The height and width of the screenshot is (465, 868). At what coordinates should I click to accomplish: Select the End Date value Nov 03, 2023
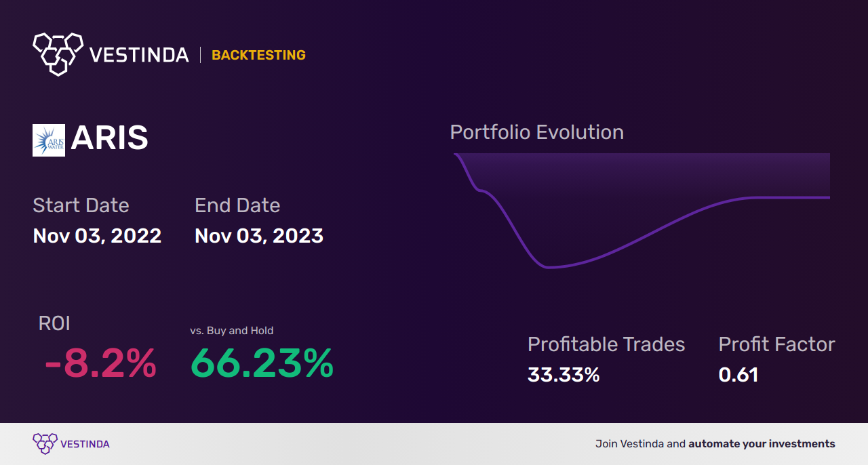(x=258, y=236)
